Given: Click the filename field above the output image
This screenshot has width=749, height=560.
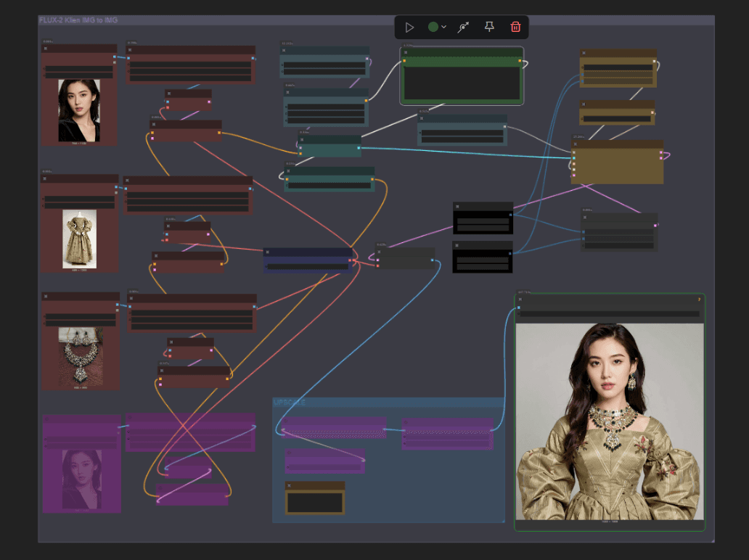Looking at the screenshot, I should [610, 313].
